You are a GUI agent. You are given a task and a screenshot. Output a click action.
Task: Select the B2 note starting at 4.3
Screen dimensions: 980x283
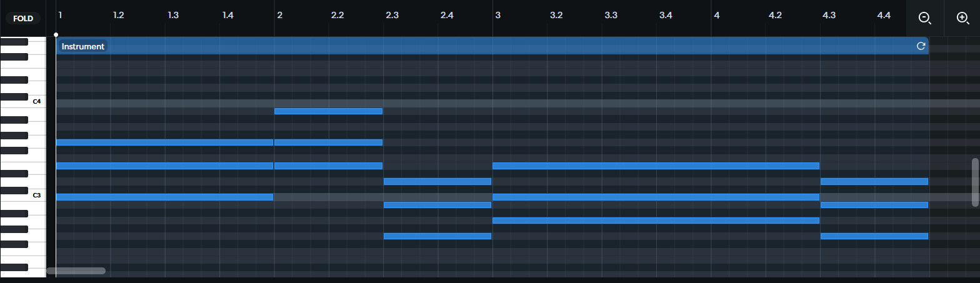click(874, 205)
